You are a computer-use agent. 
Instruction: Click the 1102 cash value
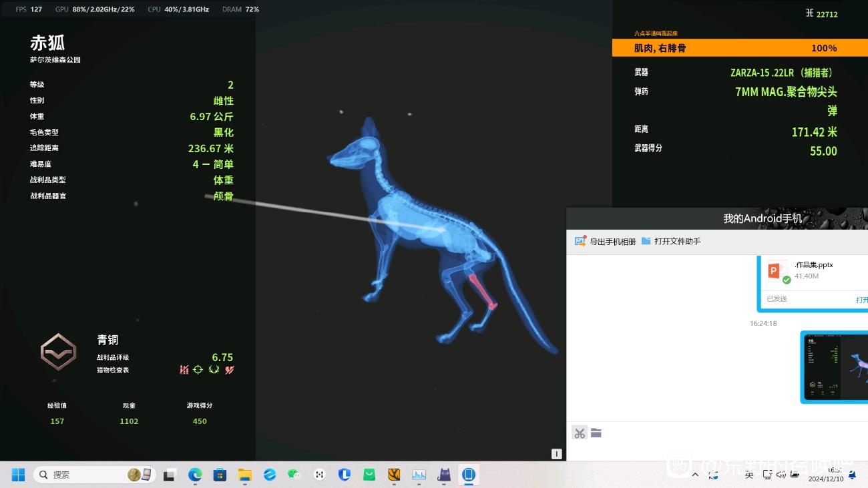(x=129, y=421)
